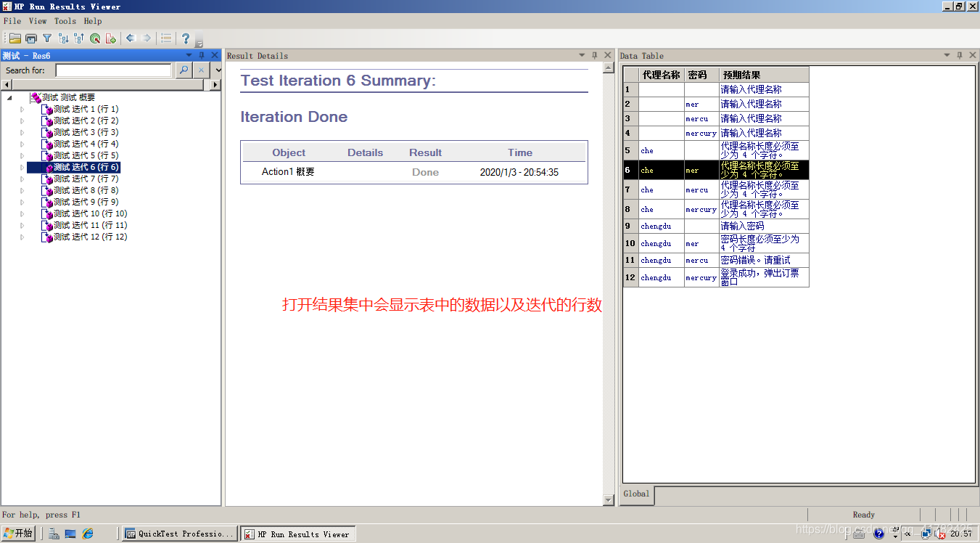Open 测试 - Res6 pane dropdown menu
Image resolution: width=980 pixels, height=543 pixels.
189,55
